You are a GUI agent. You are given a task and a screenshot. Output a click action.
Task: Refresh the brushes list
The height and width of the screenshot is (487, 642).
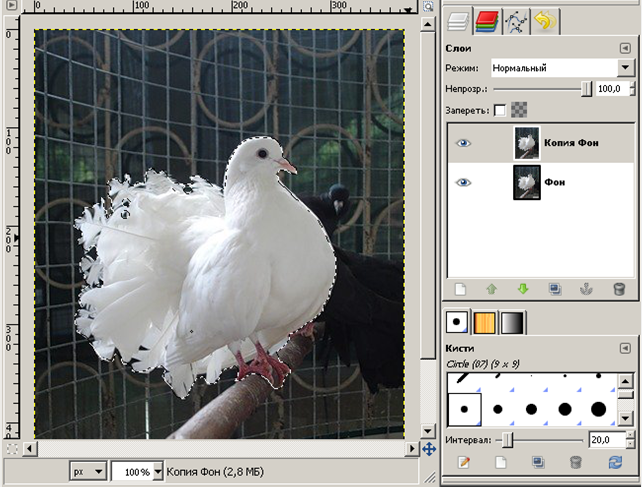(x=615, y=462)
